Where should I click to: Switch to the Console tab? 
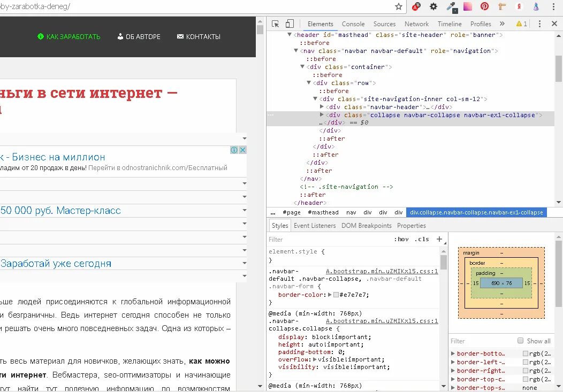(353, 24)
